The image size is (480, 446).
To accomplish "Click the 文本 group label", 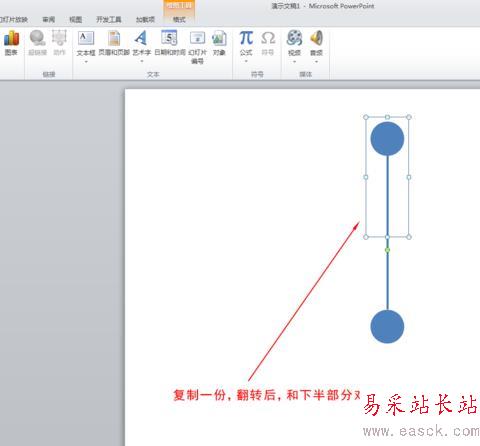I will click(x=153, y=74).
